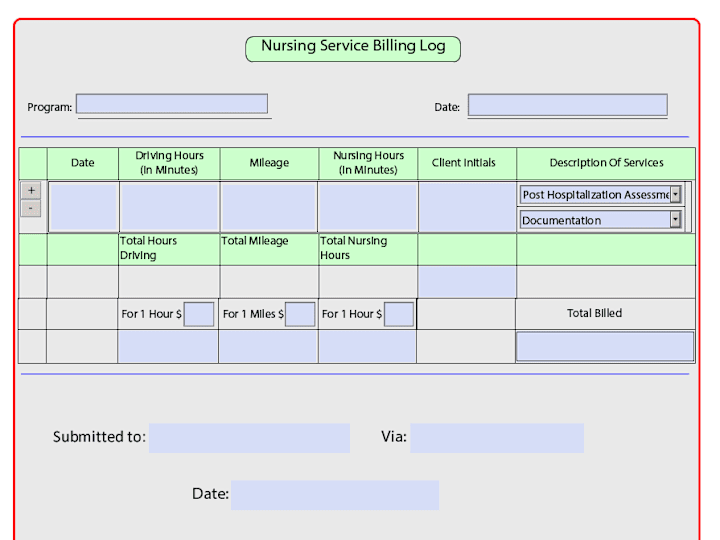Click the Via input field

[497, 438]
